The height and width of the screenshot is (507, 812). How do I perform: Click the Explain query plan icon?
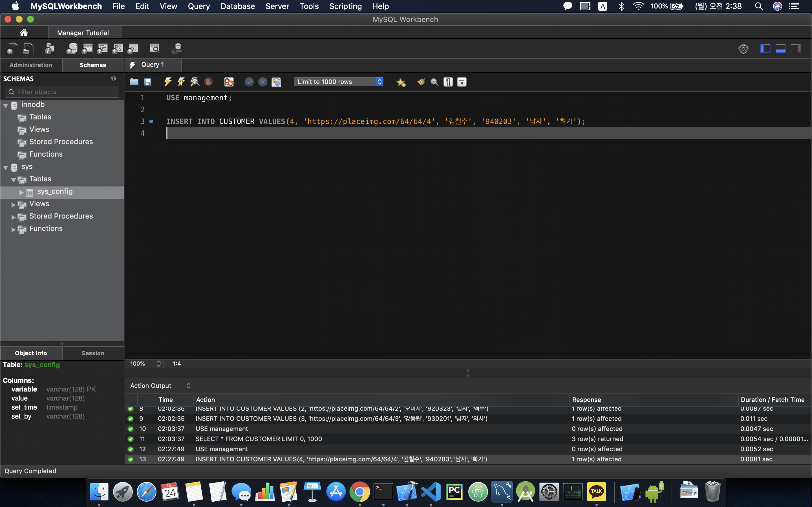[195, 82]
